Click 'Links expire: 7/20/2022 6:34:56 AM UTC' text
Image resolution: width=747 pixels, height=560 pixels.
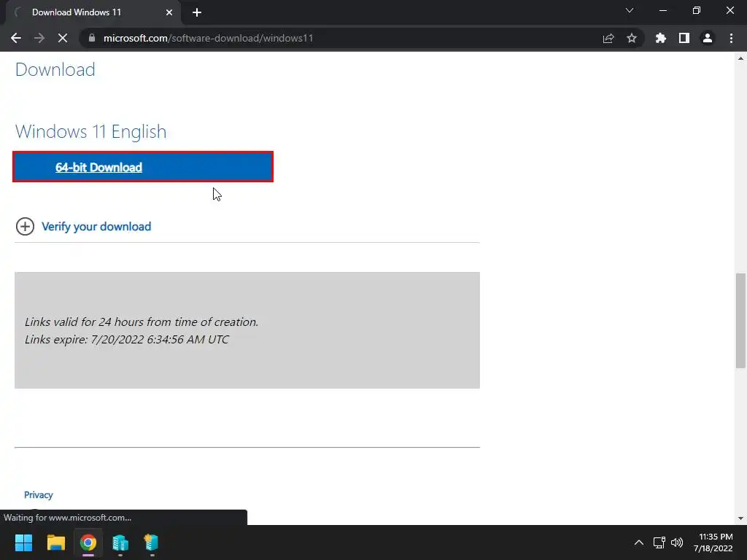(127, 340)
